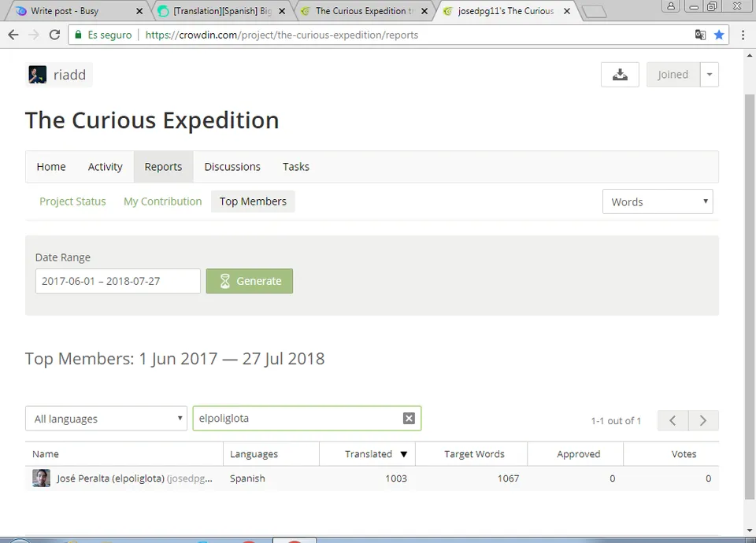
Task: Clear the elpoliglota search with the X icon
Action: click(x=409, y=418)
